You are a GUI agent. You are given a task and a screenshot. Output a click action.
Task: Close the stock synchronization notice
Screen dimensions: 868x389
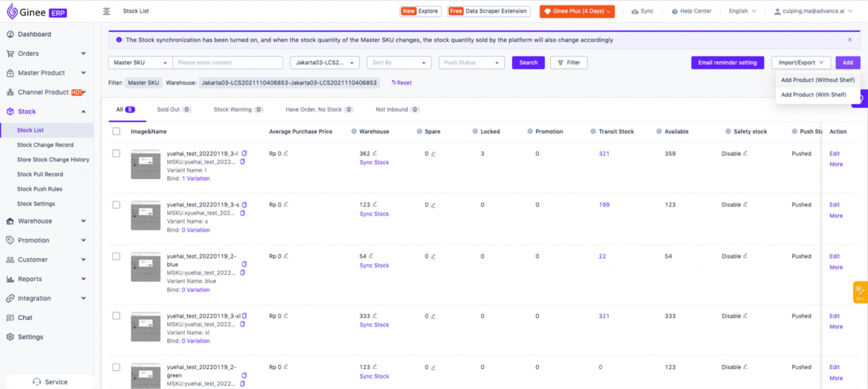850,40
